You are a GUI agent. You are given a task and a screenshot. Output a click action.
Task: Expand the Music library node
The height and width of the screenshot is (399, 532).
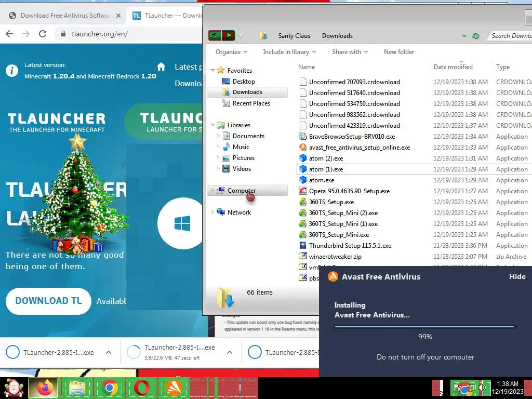click(218, 147)
